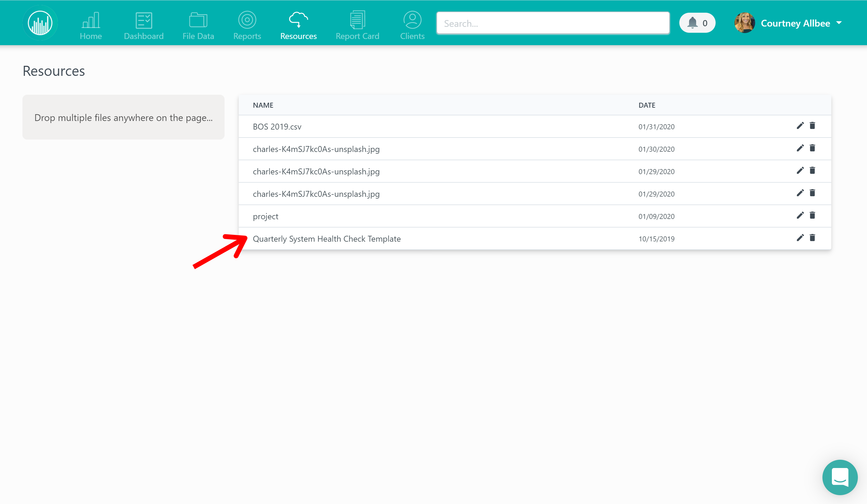Sort by the DATE column header

(647, 105)
